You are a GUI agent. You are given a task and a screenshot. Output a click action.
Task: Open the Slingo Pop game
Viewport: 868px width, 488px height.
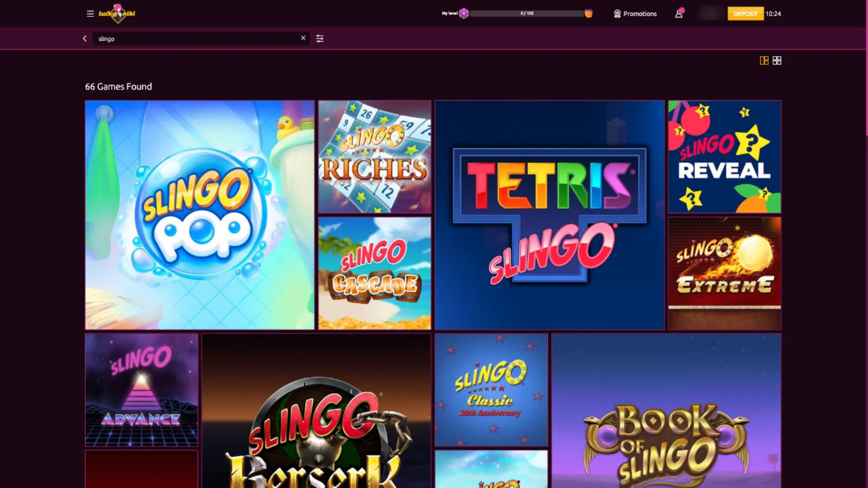pyautogui.click(x=200, y=215)
